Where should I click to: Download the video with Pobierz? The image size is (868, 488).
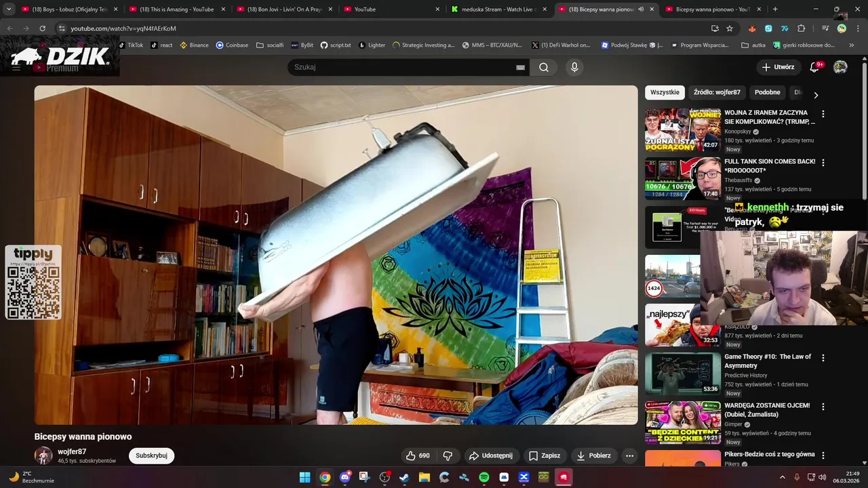594,455
